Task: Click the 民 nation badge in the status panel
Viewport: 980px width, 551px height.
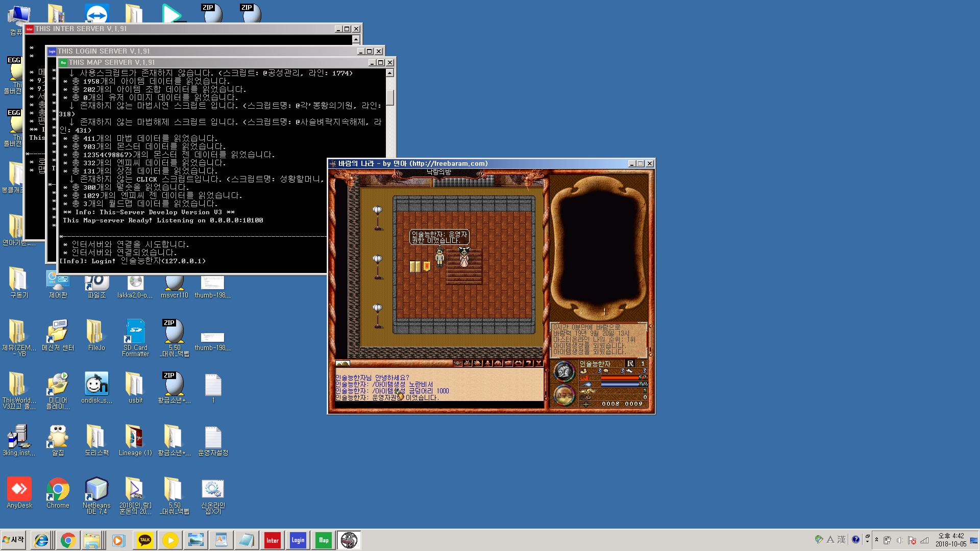Action: tap(630, 363)
